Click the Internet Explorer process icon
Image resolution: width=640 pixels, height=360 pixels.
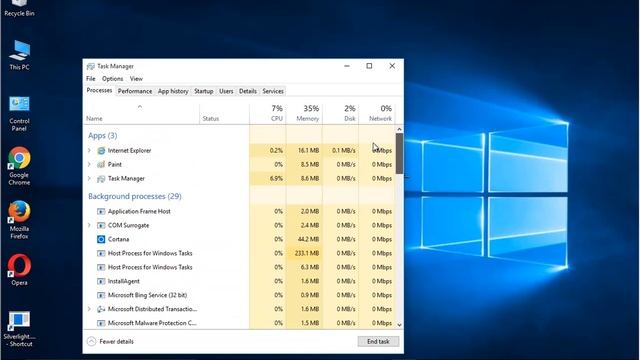101,151
